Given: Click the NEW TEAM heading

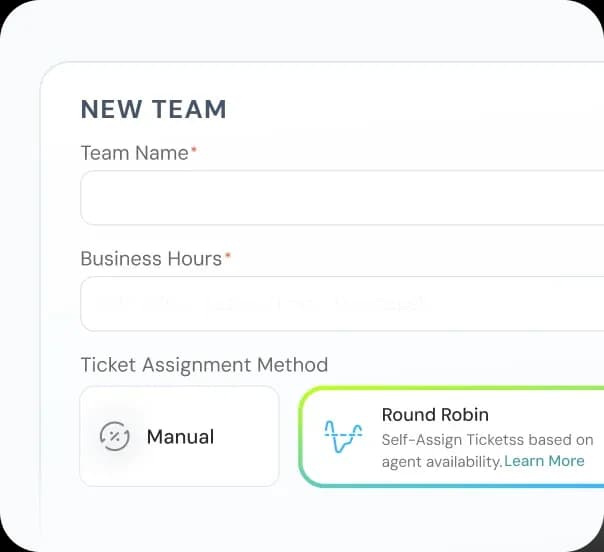Looking at the screenshot, I should [x=153, y=109].
